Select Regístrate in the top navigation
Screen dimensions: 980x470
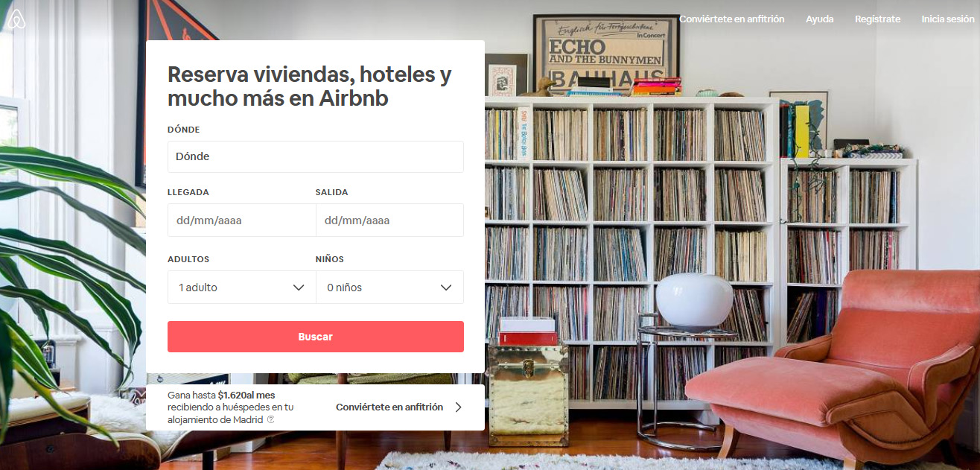click(877, 19)
